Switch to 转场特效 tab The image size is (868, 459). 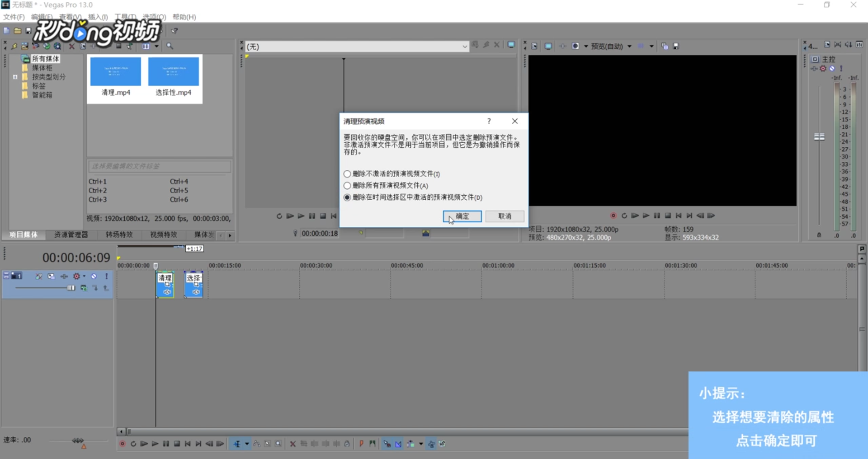(119, 235)
